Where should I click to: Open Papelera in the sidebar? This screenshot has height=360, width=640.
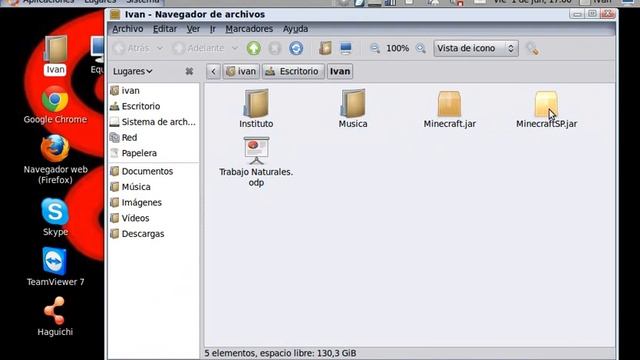point(154,153)
